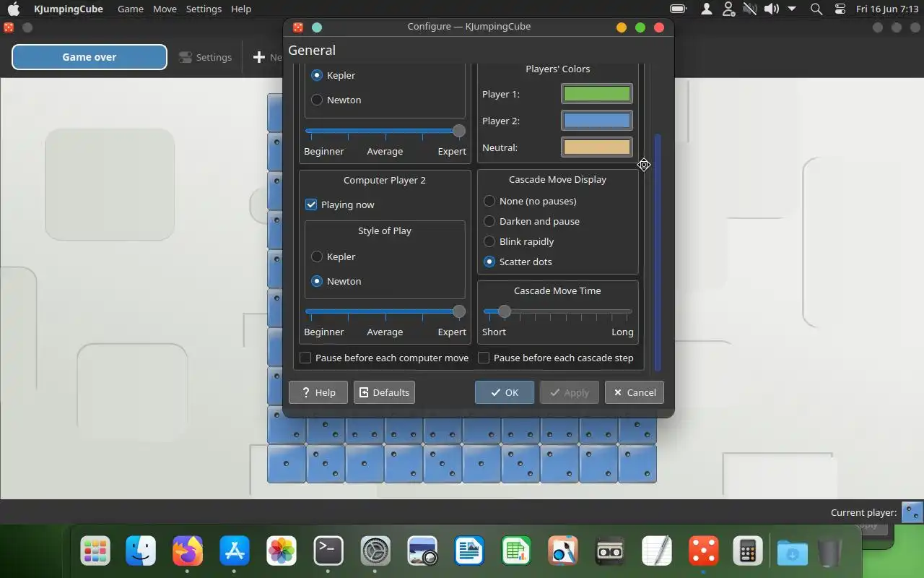
Task: Click the dice app icon in Configure title bar
Action: [x=297, y=27]
